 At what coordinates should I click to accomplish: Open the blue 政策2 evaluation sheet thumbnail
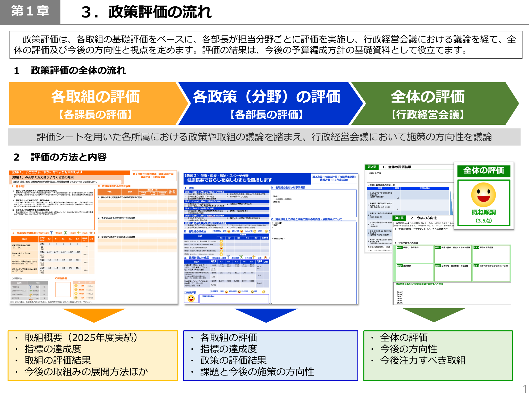click(x=271, y=239)
